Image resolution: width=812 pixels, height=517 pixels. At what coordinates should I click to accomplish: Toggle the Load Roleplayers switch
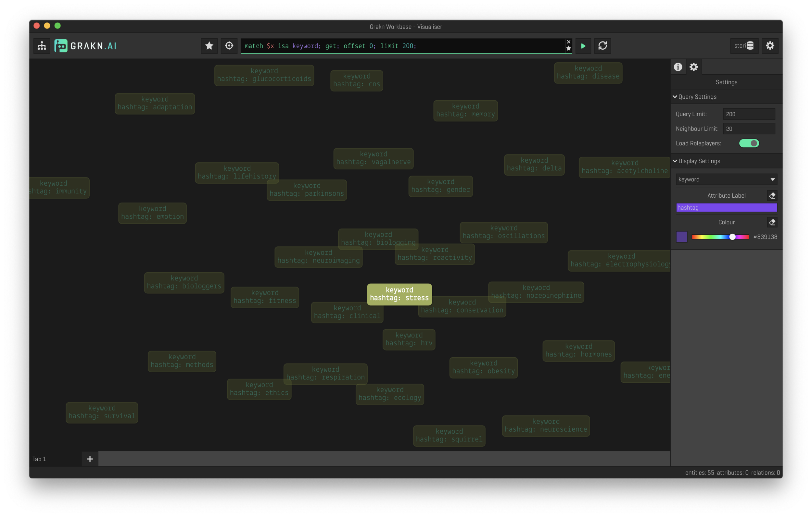coord(749,143)
